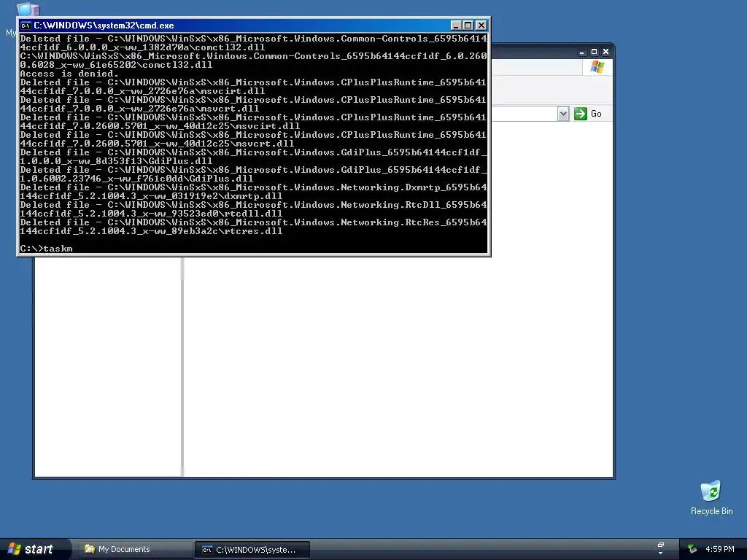Maximize the cmd.exe command prompt window
Image resolution: width=747 pixels, height=560 pixels.
[x=468, y=26]
